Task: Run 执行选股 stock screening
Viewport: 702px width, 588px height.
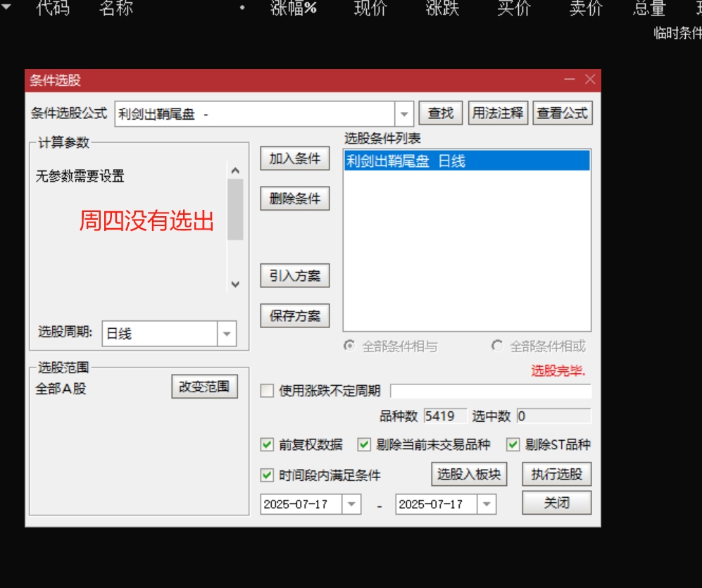Action: (556, 474)
